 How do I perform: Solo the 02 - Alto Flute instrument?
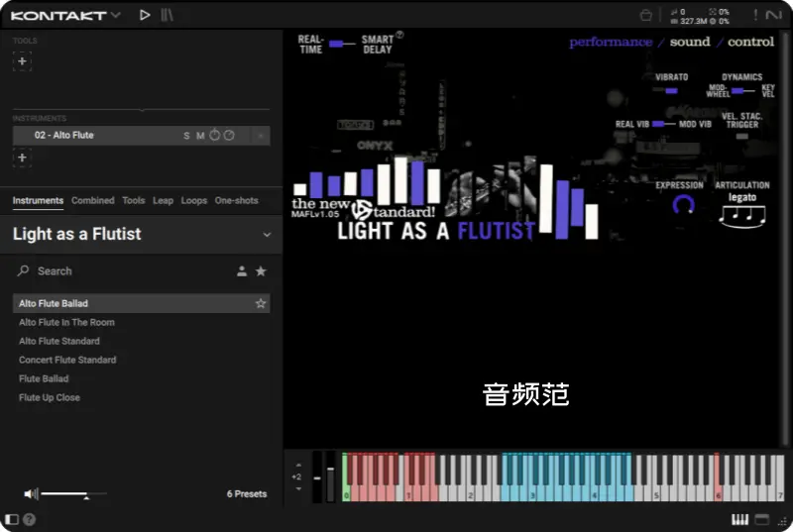pos(186,136)
